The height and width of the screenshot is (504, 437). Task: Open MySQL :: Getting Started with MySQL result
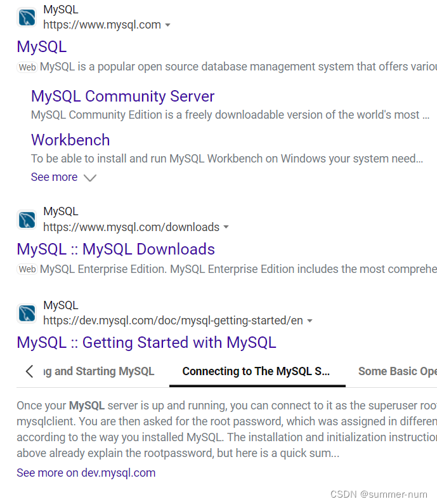[x=147, y=342]
